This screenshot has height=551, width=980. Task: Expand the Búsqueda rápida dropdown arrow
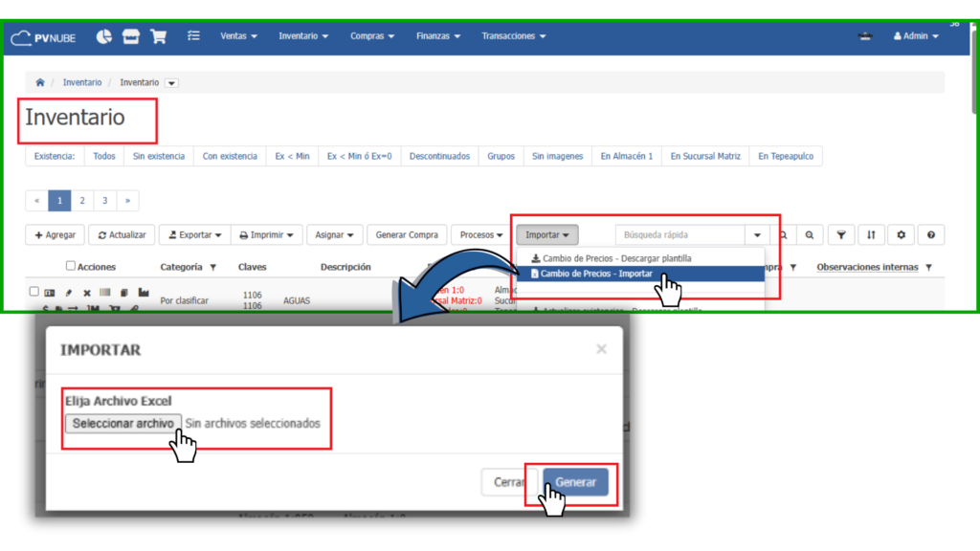coord(757,234)
